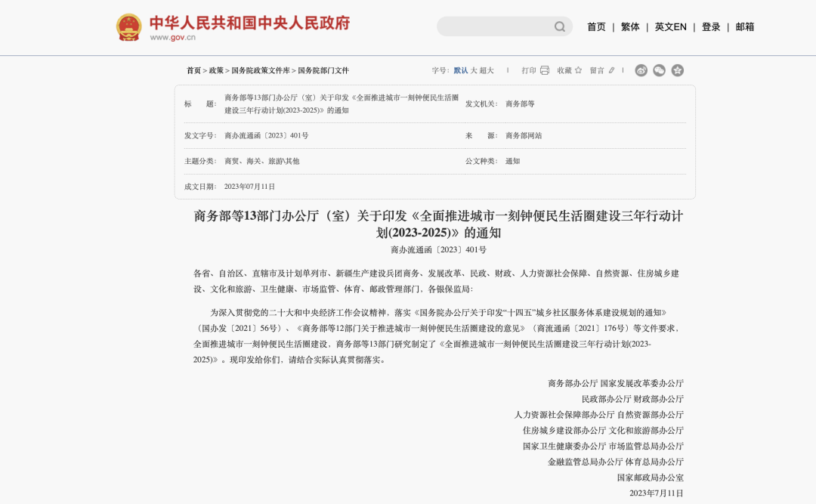Viewport: 816px width, 504px height.
Task: Click the 收藏 text button
Action: pyautogui.click(x=564, y=70)
